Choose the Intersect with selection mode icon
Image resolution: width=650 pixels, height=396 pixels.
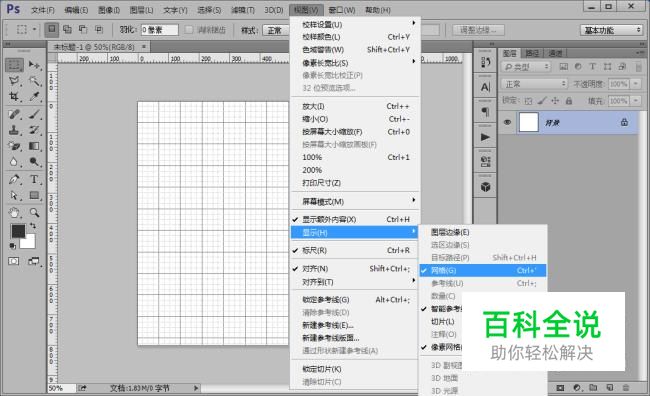[x=99, y=29]
